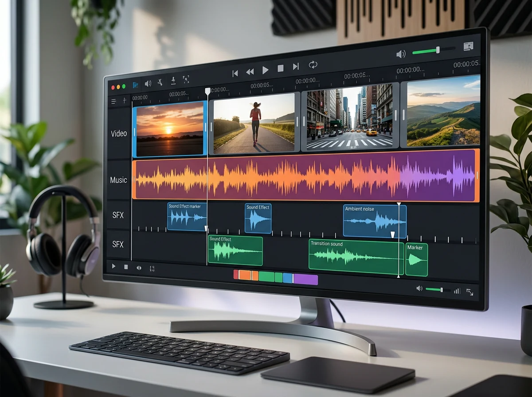Screen dimensions: 532x397
Task: Click the 00:00:00 timecode at ruler start
Action: (x=140, y=97)
